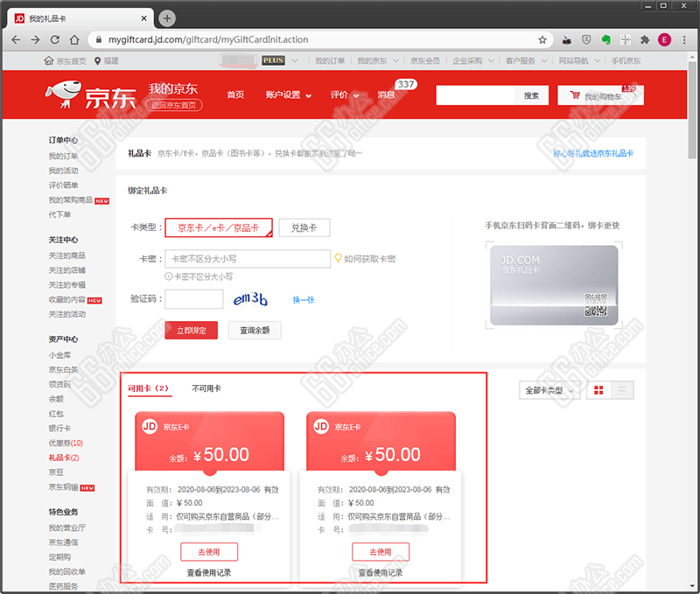Screen dimensions: 700x594
Task: Click 去使用 on the right 京东E卡
Action: (381, 552)
